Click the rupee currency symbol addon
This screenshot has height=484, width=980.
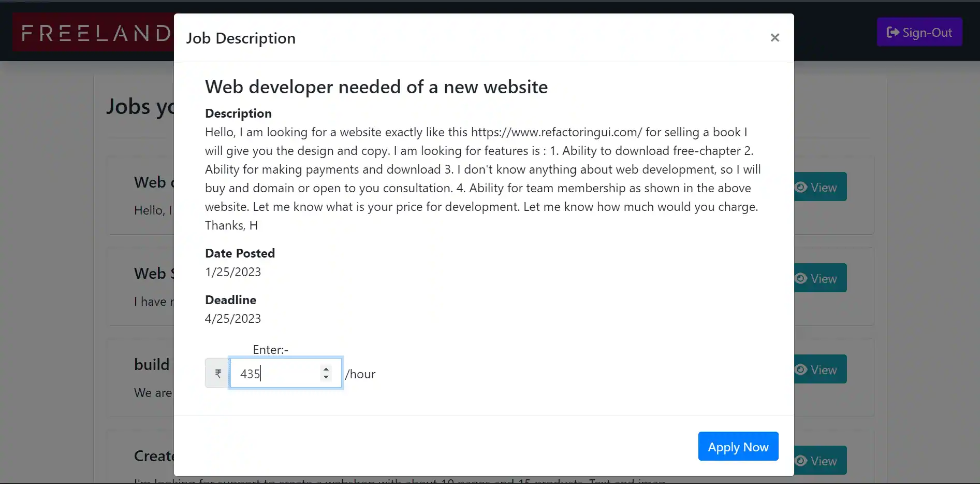tap(218, 373)
